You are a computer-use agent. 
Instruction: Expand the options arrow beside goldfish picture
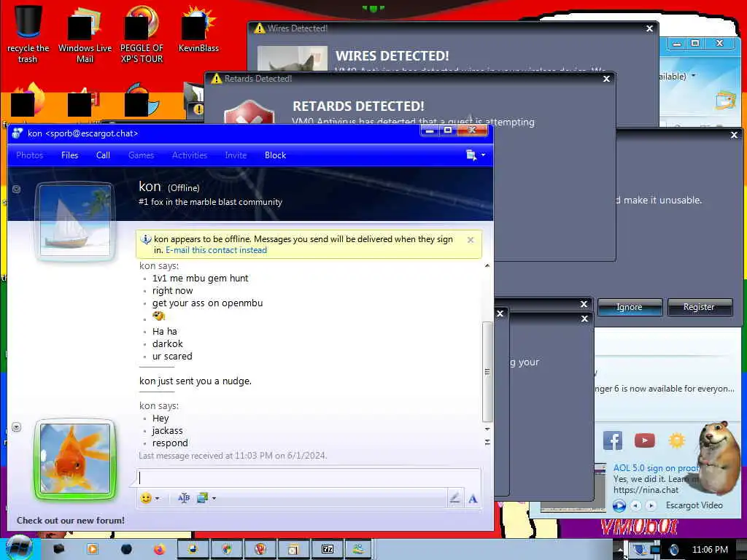(16, 427)
